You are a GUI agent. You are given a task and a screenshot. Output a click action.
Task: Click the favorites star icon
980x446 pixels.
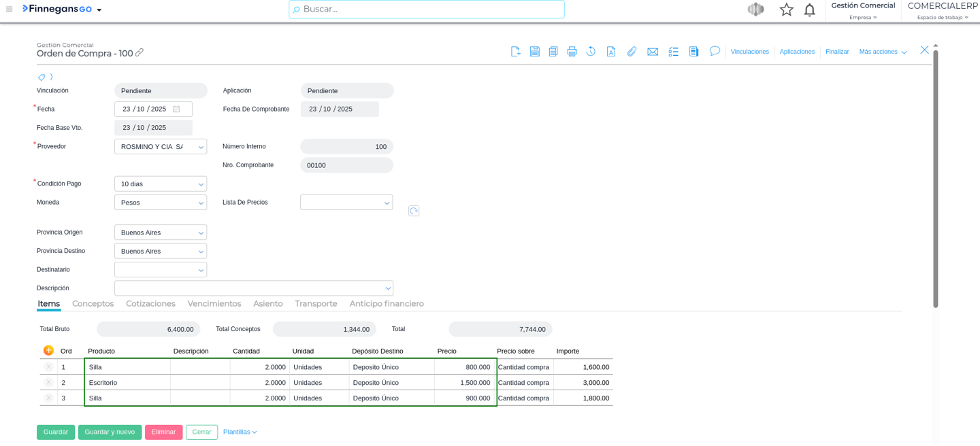pos(786,10)
